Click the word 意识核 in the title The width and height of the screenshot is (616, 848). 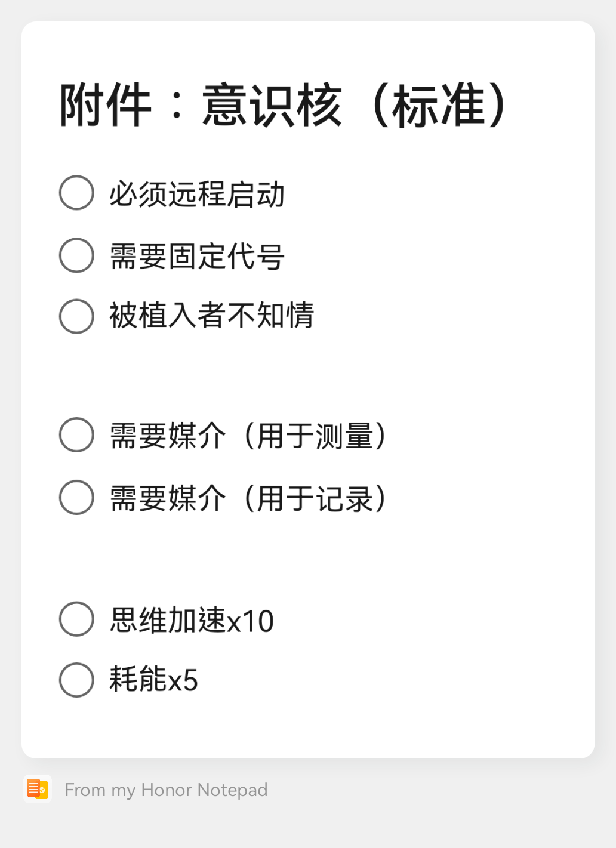coord(272,106)
